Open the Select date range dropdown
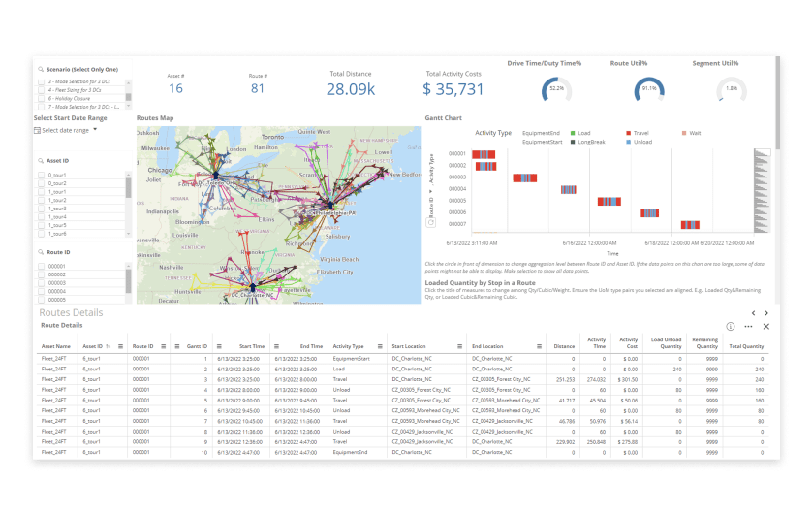Image resolution: width=812 pixels, height=515 pixels. 66,131
